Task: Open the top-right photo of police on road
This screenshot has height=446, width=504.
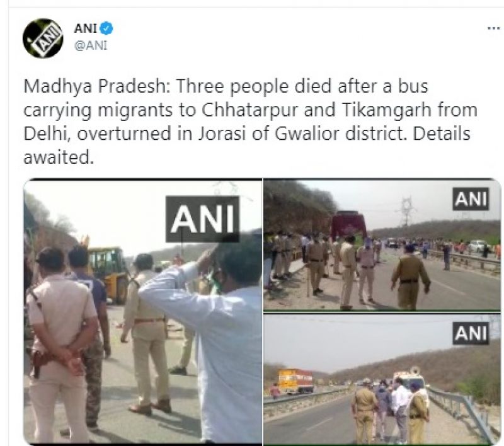Action: click(x=382, y=244)
